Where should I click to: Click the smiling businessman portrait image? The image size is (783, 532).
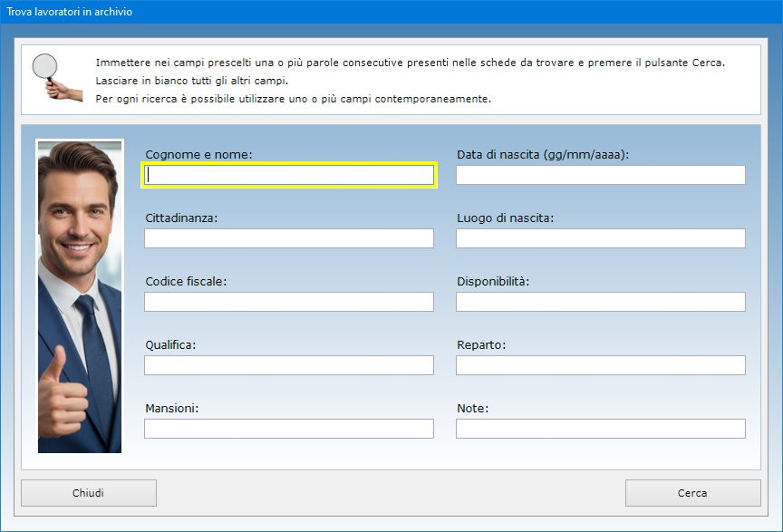point(80,295)
